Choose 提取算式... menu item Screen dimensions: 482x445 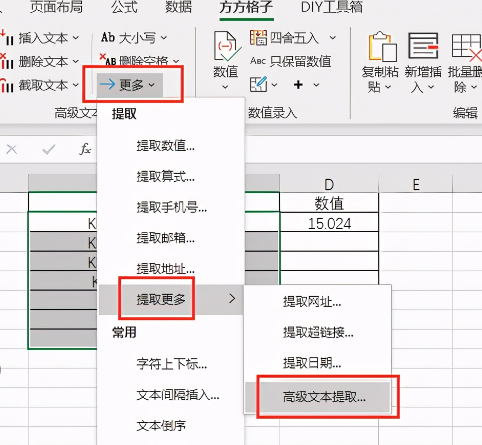[x=171, y=176]
